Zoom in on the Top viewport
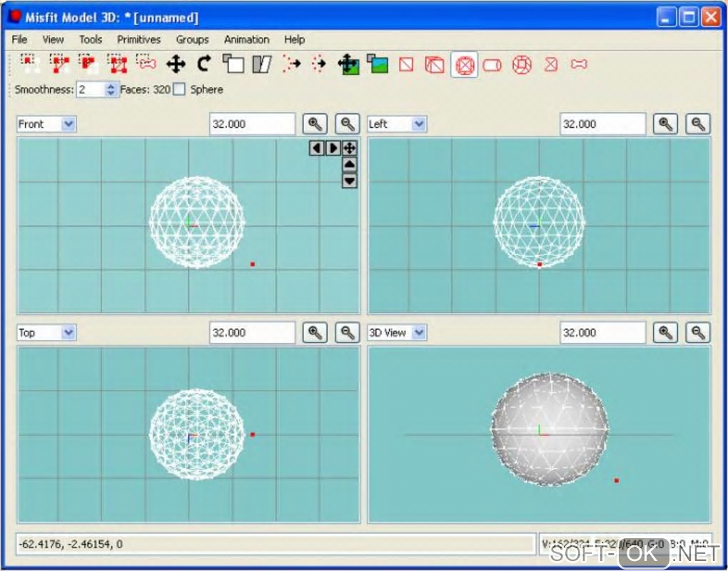 tap(315, 333)
